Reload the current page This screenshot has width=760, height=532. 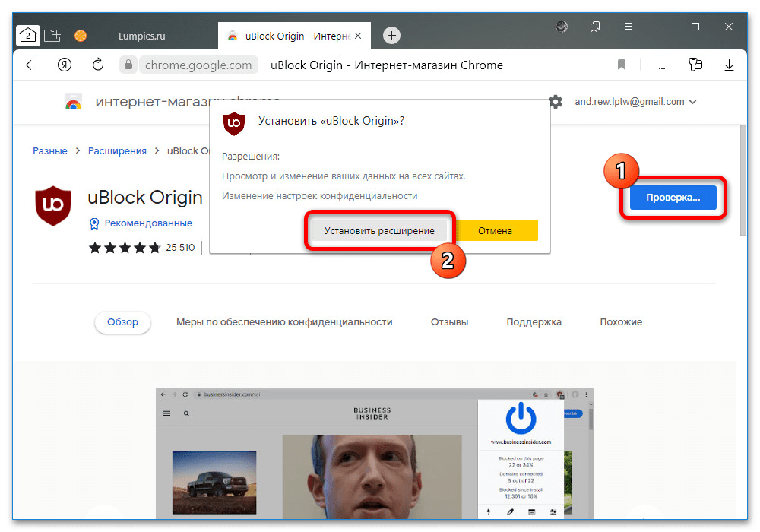coord(98,65)
